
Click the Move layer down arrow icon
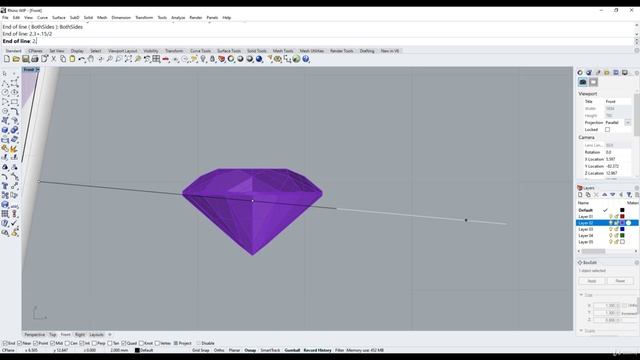click(x=613, y=195)
